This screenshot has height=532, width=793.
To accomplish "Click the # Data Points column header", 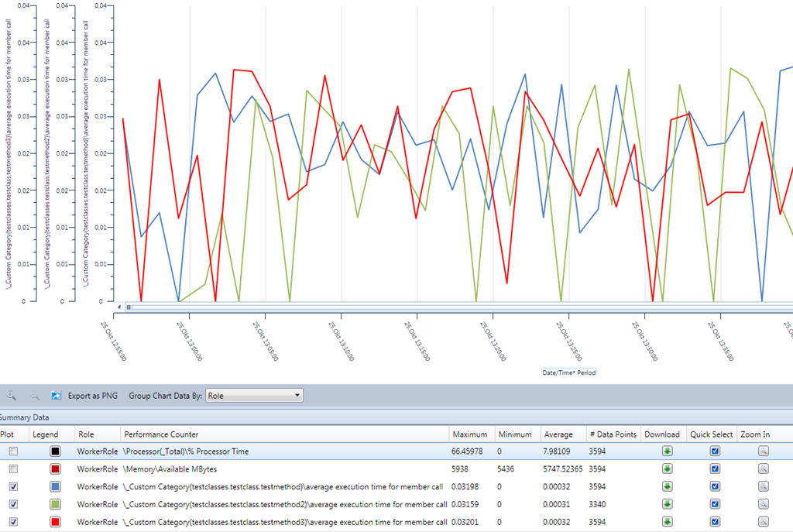I will coord(612,434).
